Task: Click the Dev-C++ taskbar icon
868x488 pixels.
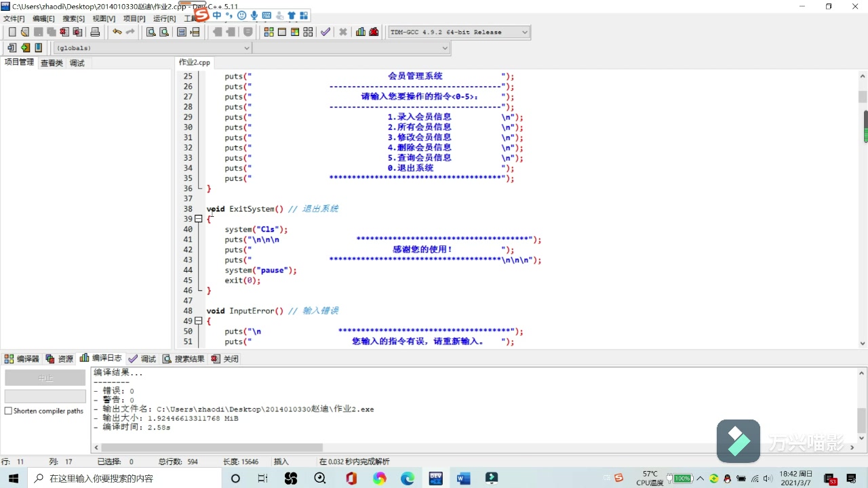Action: tap(435, 479)
